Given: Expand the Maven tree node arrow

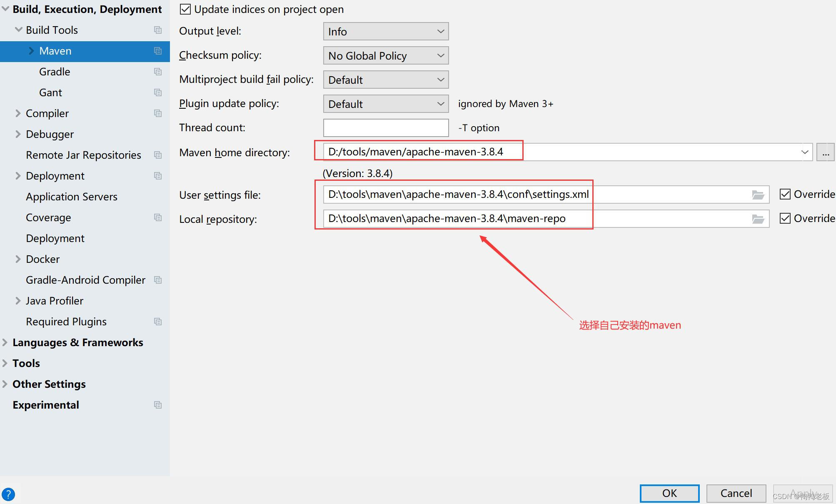Looking at the screenshot, I should (x=31, y=51).
